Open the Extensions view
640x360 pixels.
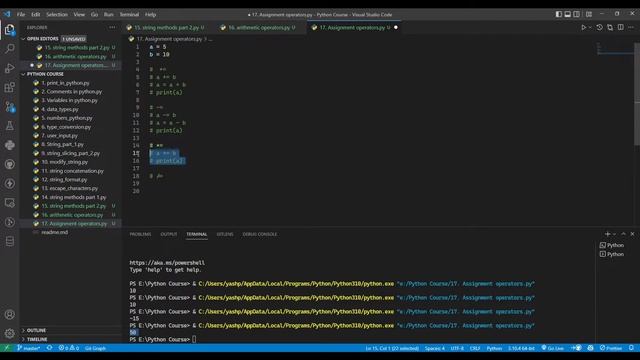pyautogui.click(x=9, y=87)
